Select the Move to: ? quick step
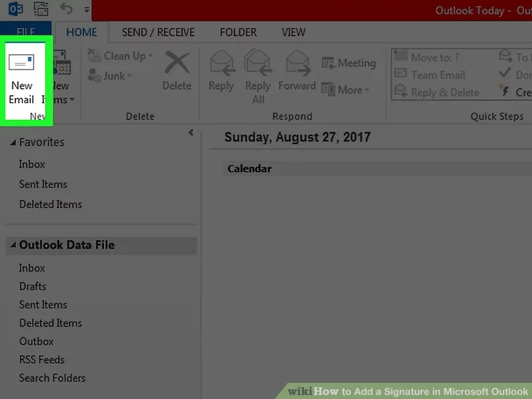 tap(427, 57)
